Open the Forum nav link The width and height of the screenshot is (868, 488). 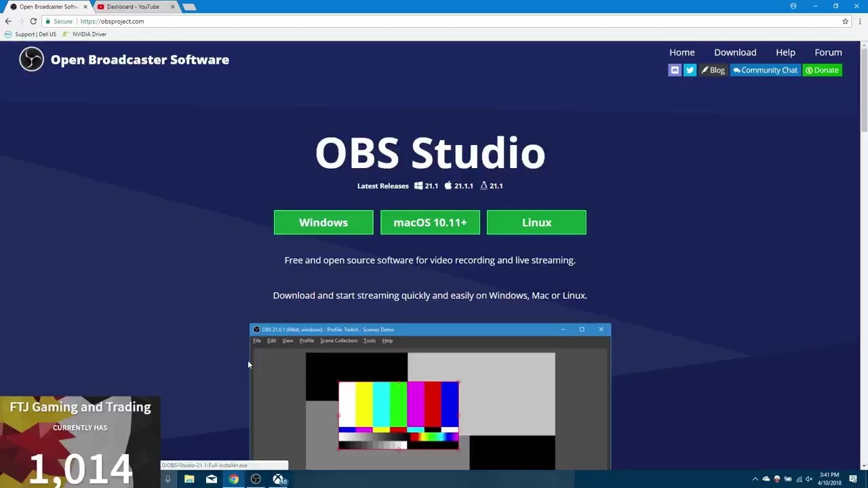(828, 52)
